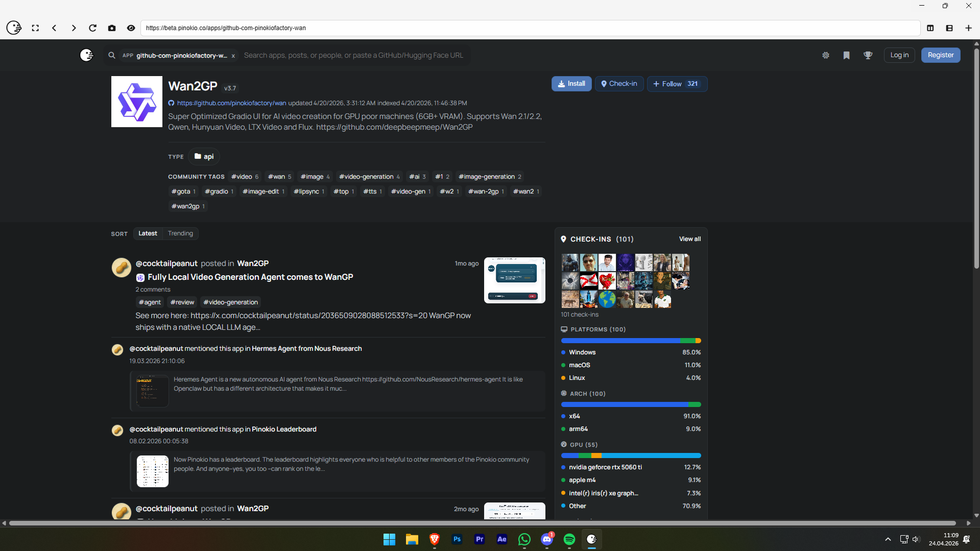Remove the APP filter chip
The width and height of the screenshot is (980, 551).
[x=233, y=56]
